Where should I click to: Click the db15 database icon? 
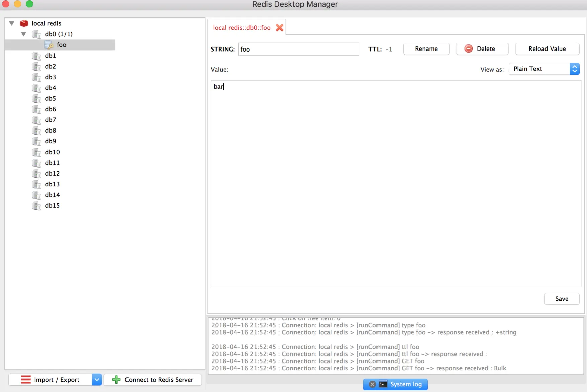[36, 205]
